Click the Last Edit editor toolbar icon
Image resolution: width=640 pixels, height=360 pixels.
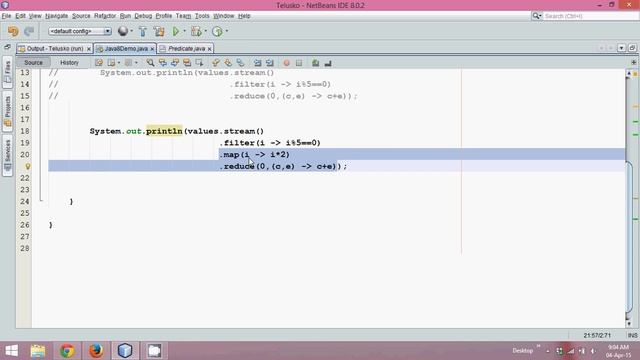[x=99, y=63]
